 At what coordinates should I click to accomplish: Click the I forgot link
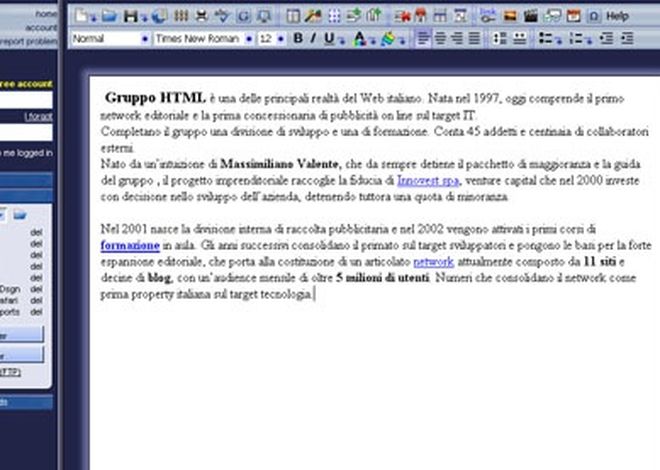(x=38, y=117)
